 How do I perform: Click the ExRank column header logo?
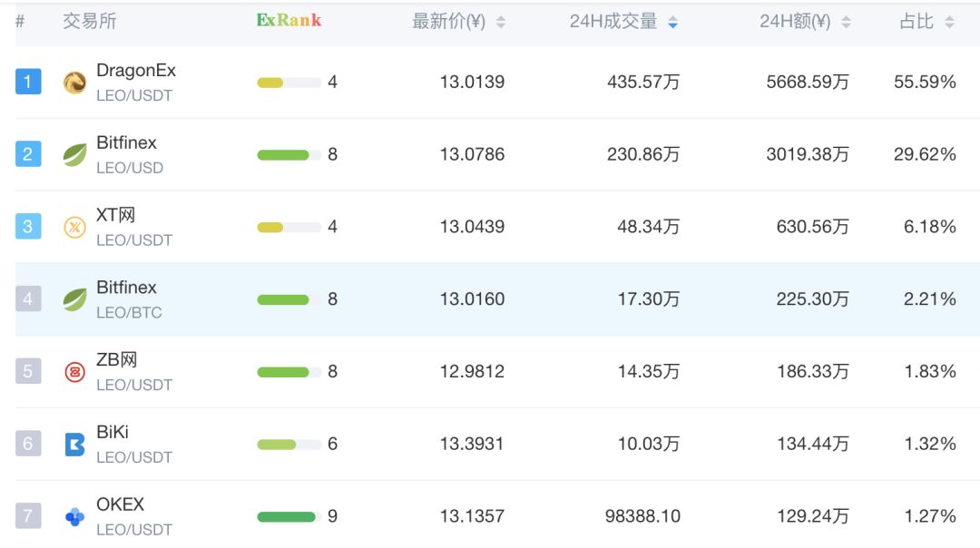[x=289, y=20]
